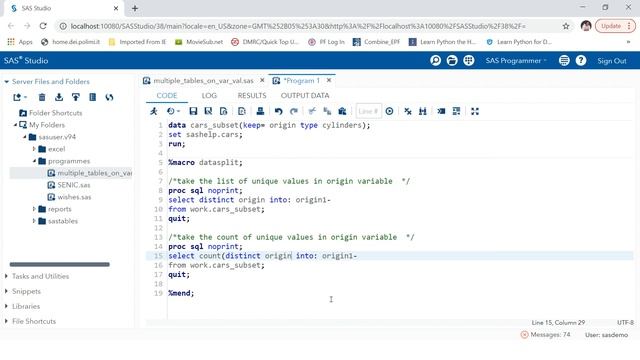Viewport: 640px width, 360px height.
Task: Select SENIC.sas in the file tree
Action: [74, 185]
